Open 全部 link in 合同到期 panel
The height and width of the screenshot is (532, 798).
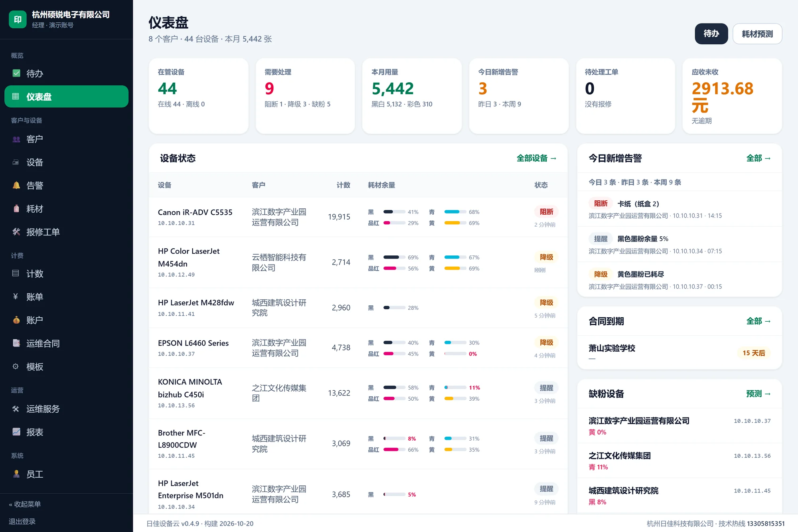pos(758,321)
